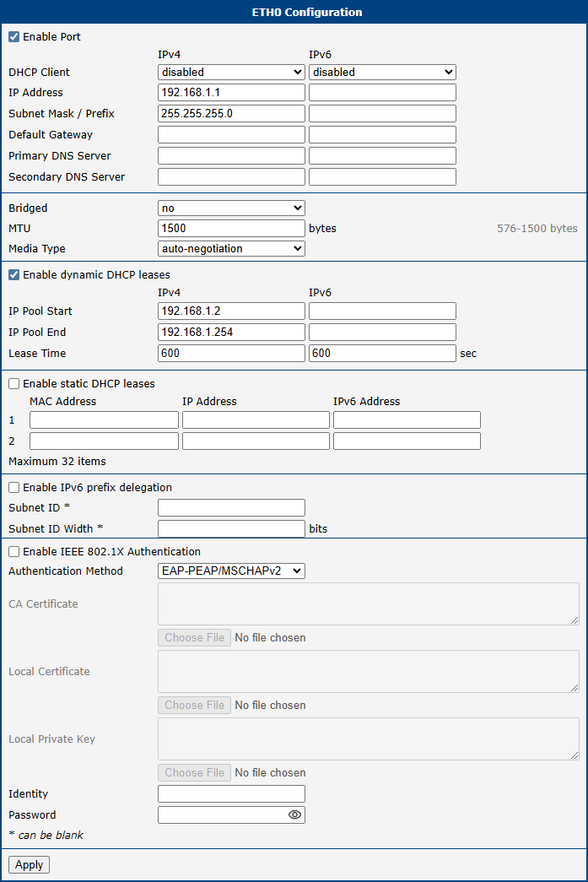This screenshot has height=882, width=588.
Task: Open the Authentication Method dropdown
Action: pyautogui.click(x=232, y=571)
